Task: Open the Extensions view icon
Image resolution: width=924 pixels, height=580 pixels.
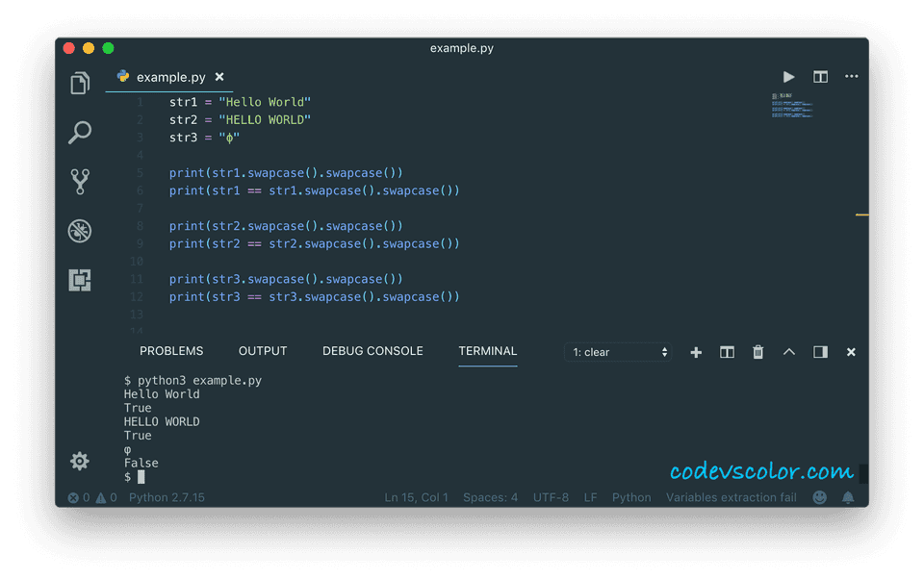Action: pos(80,280)
